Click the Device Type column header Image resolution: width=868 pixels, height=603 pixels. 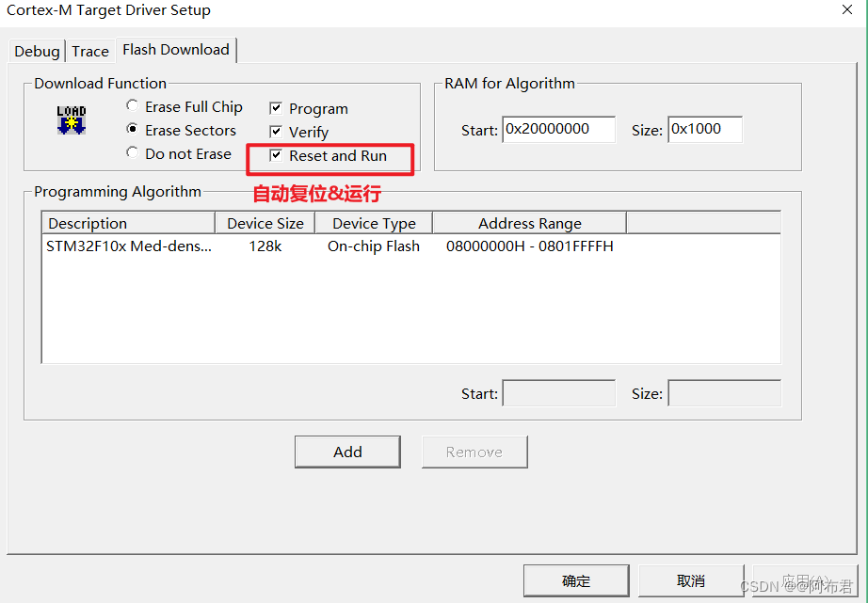374,223
